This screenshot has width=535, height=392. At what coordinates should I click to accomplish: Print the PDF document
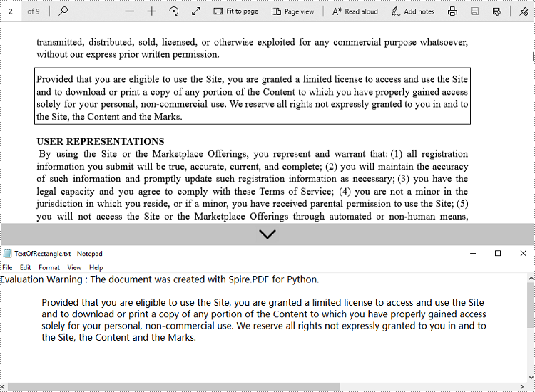452,11
